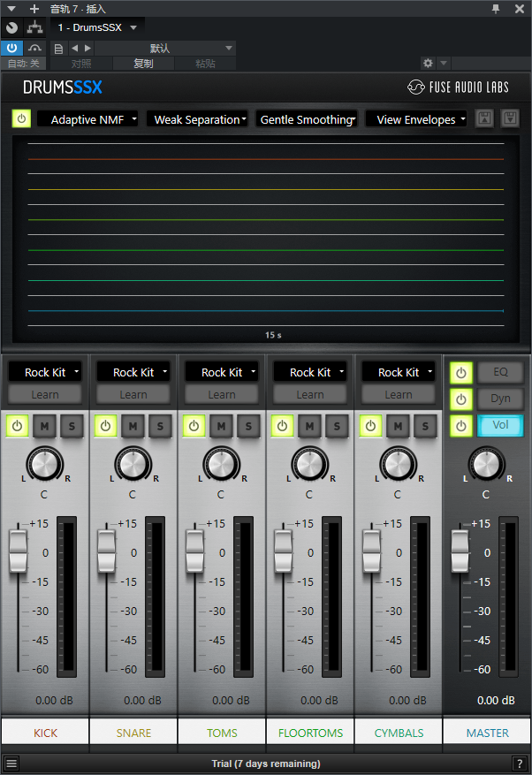The height and width of the screenshot is (775, 532).
Task: Click the SNARE pan knob
Action: tap(133, 465)
